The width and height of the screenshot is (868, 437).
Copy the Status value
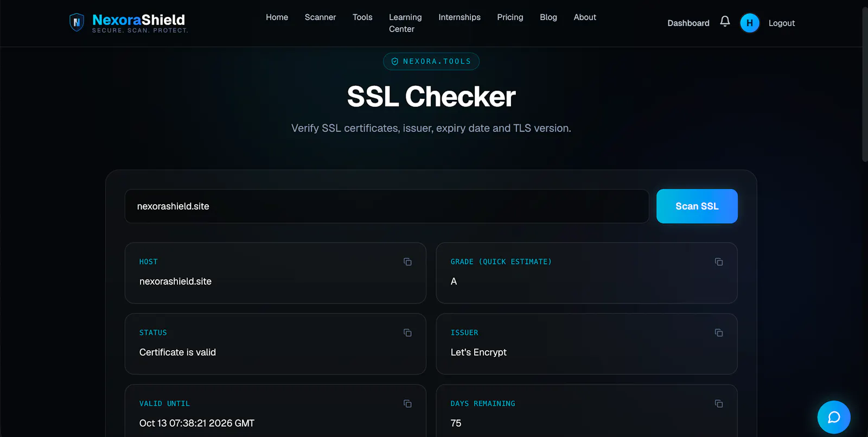coord(407,333)
